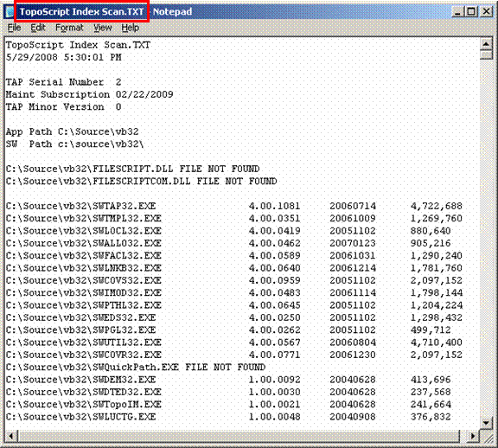Click the SWCOVR32.EXE file path
Screen dimensions: 498x448
(84, 355)
